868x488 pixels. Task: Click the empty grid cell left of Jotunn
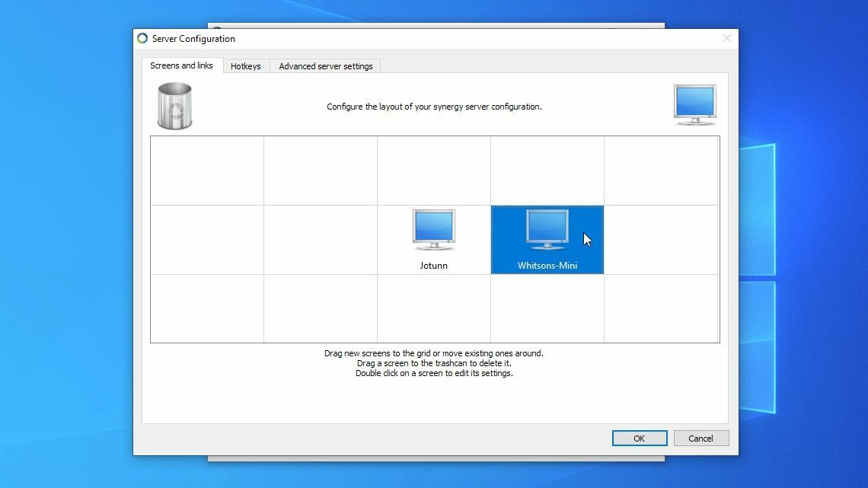pyautogui.click(x=320, y=240)
